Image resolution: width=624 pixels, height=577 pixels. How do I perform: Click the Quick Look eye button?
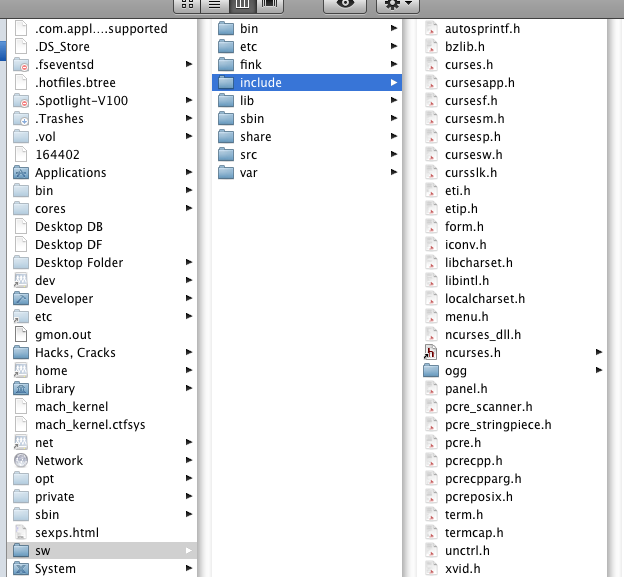tap(345, 6)
